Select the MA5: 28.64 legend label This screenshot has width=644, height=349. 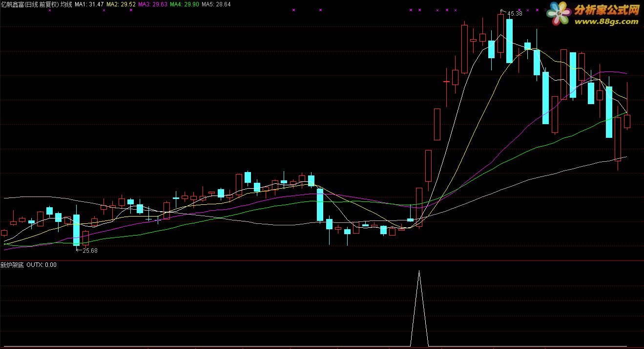pyautogui.click(x=216, y=4)
